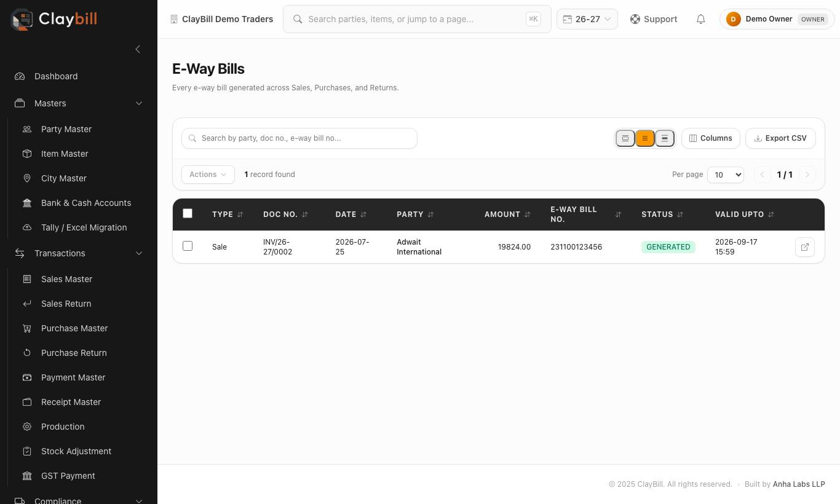Sort by Doc No. column sort icon
840x504 pixels.
305,215
